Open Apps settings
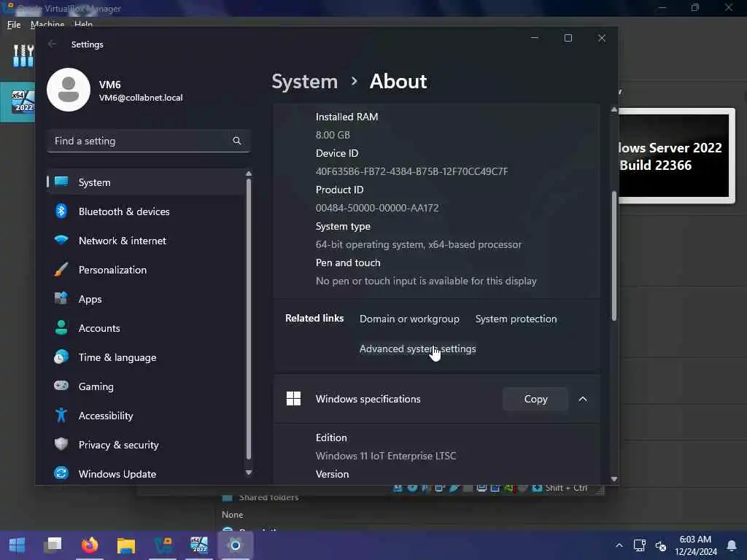Screen dimensions: 747x560 click(146, 299)
